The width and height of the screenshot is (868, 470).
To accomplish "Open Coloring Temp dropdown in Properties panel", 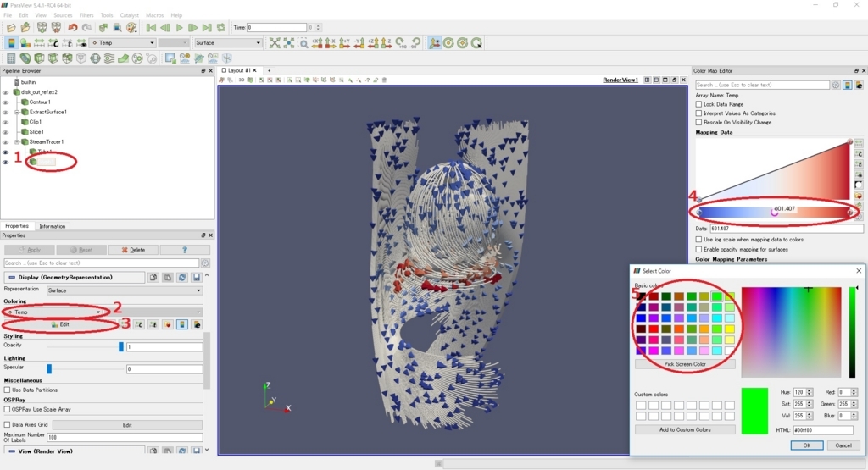I will pos(55,312).
